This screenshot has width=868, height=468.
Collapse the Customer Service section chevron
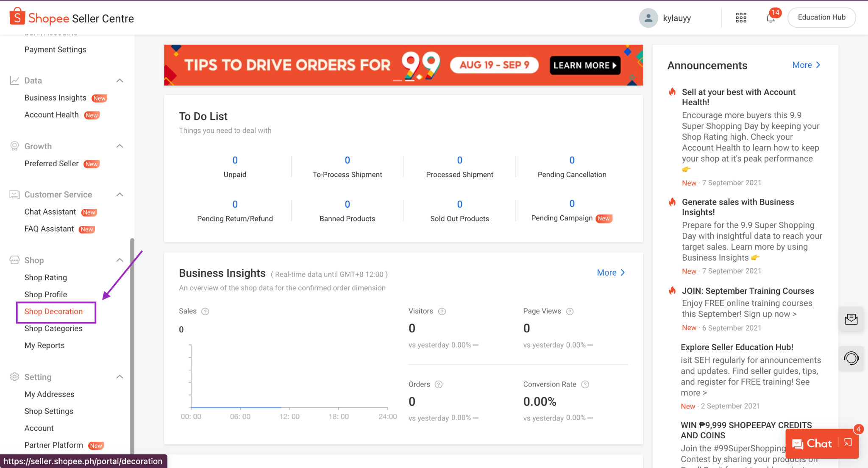(120, 195)
